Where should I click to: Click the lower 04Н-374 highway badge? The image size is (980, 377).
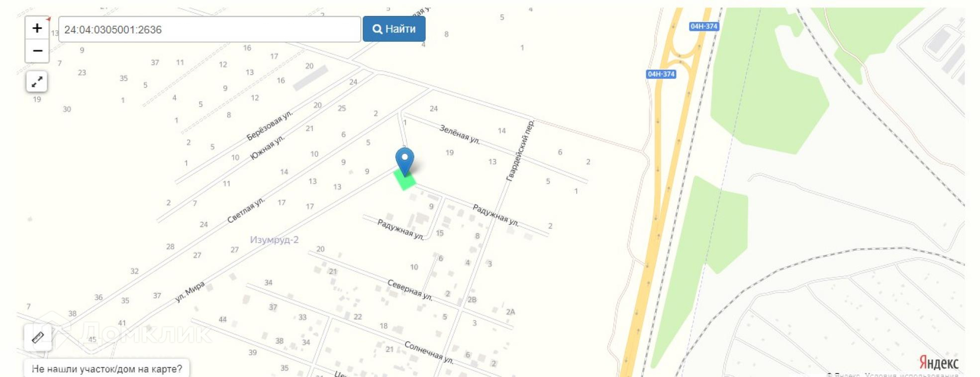click(661, 74)
